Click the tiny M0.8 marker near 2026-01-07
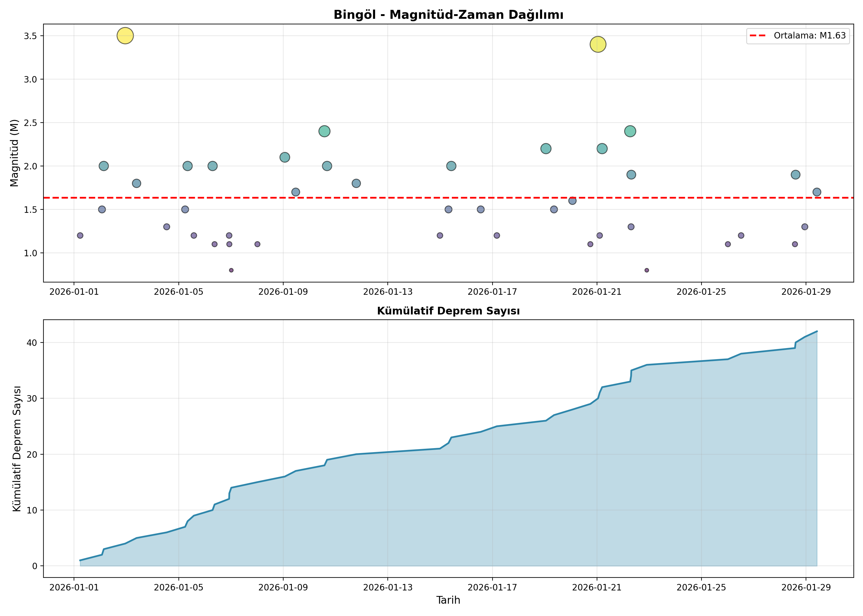This screenshot has width=863, height=616. pos(231,270)
